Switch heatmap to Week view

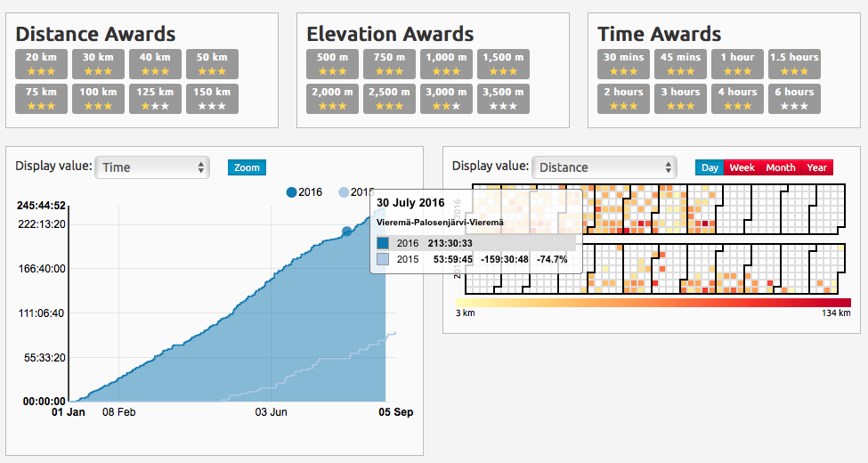742,167
